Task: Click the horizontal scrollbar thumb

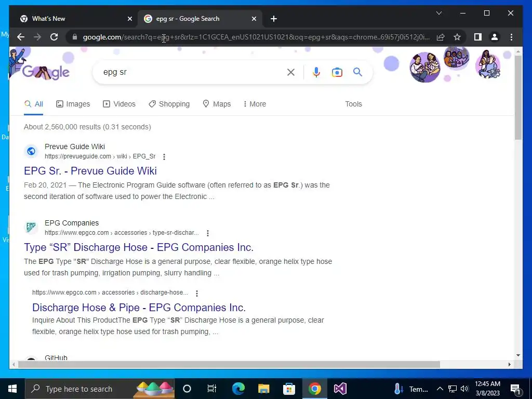Action: (x=229, y=364)
